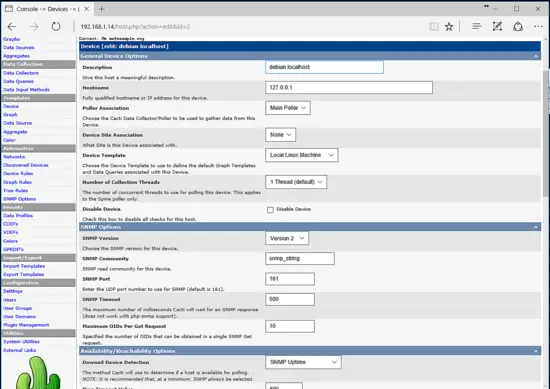Open Import Templates link

coord(24,266)
